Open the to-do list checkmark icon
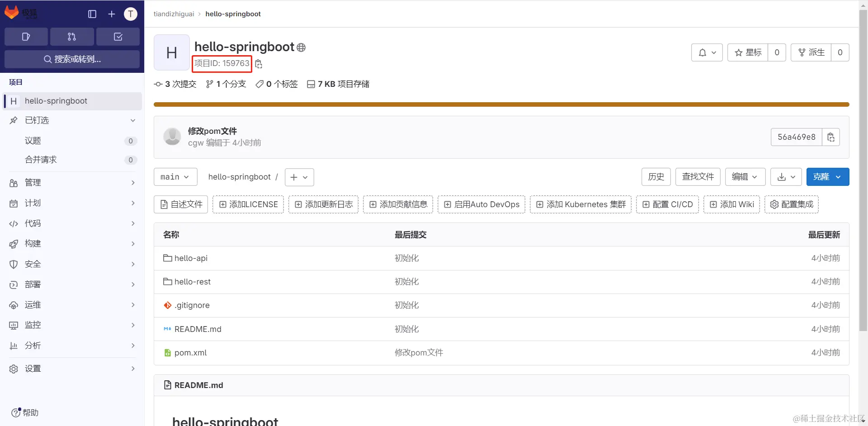The image size is (868, 426). [x=118, y=37]
